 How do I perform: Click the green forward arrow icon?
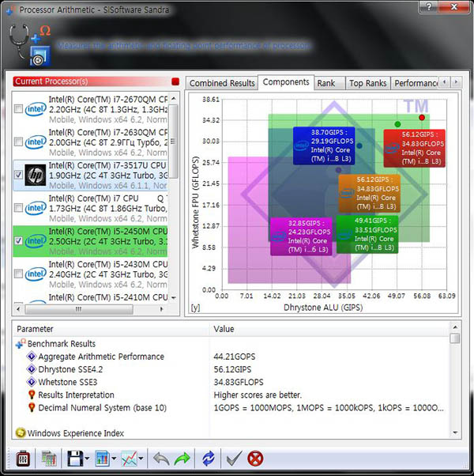[182, 459]
